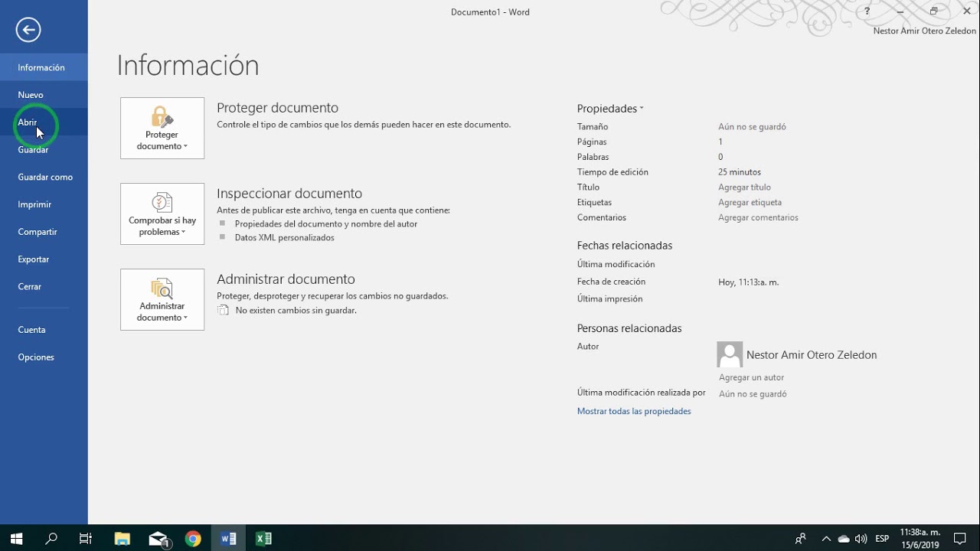980x551 pixels.
Task: Open the Mail app on the taskbar
Action: tap(158, 539)
